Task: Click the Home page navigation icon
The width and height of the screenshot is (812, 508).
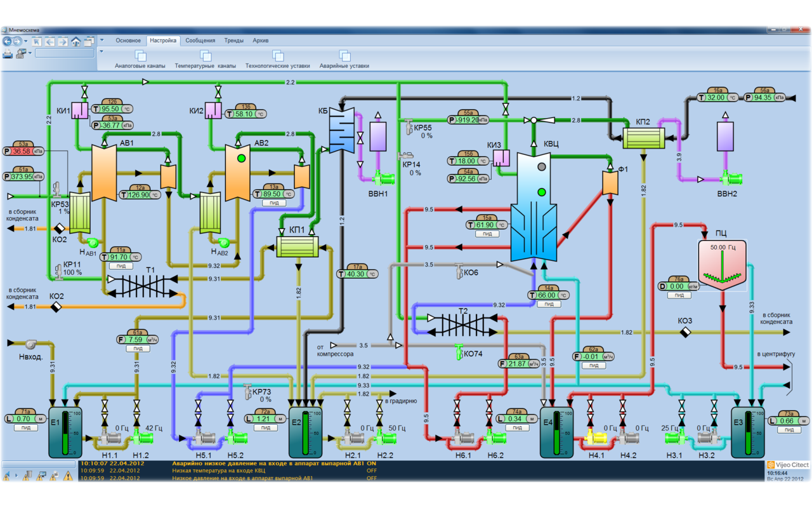Action: click(x=75, y=41)
